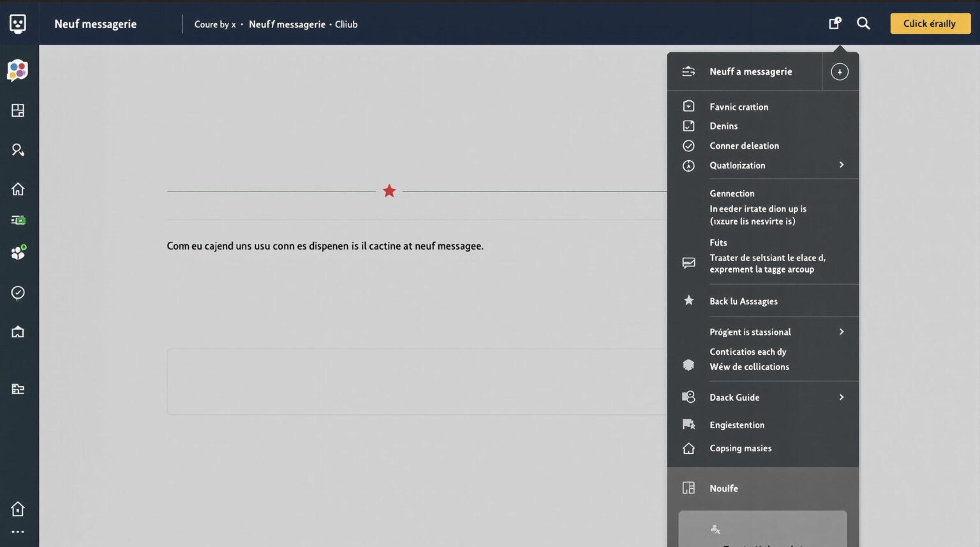This screenshot has height=547, width=980.
Task: Click the colorful avatar icon in sidebar
Action: point(18,70)
